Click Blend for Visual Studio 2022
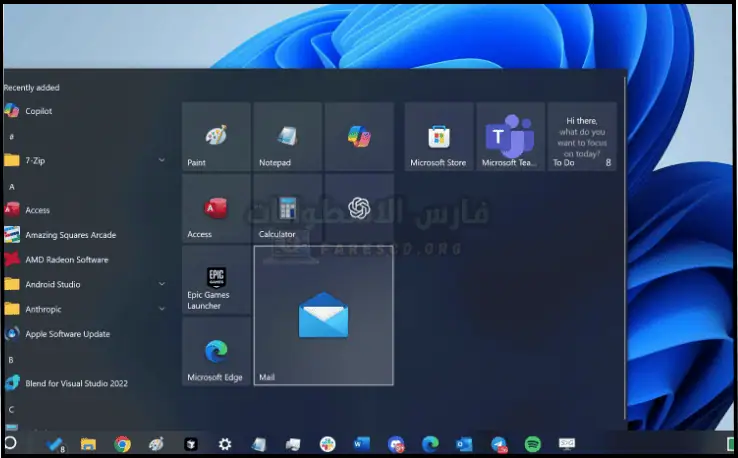 coord(76,383)
